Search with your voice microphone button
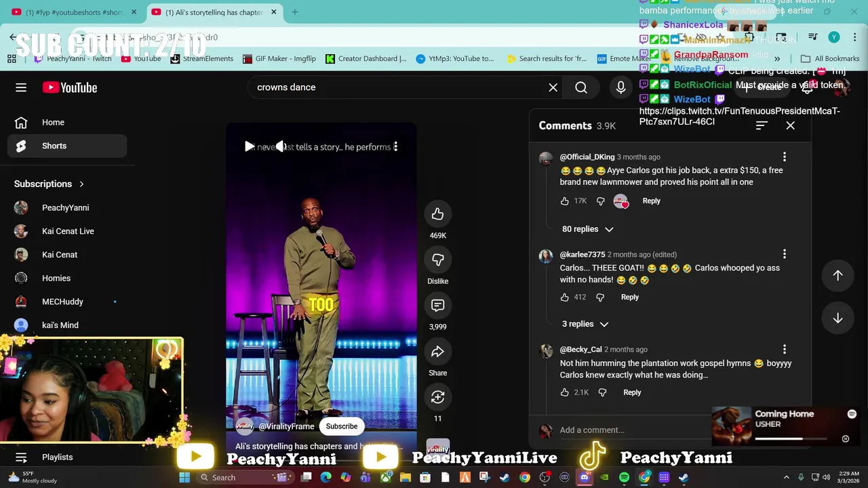 click(620, 87)
